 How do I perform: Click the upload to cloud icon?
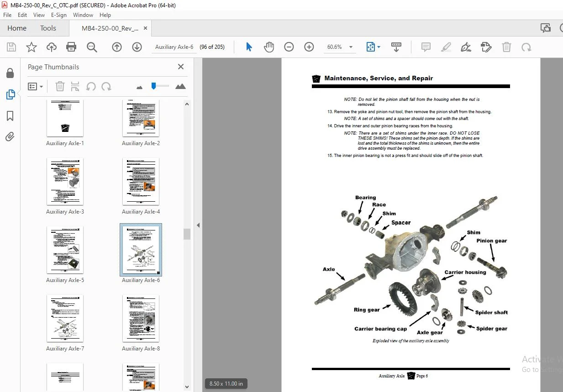pos(52,47)
